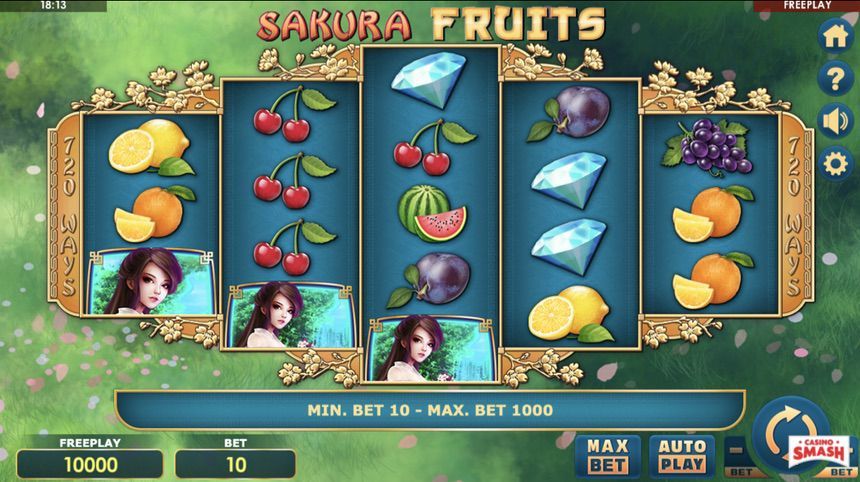The width and height of the screenshot is (860, 482).
Task: Click the FREEPLAY label in top right
Action: (x=806, y=5)
